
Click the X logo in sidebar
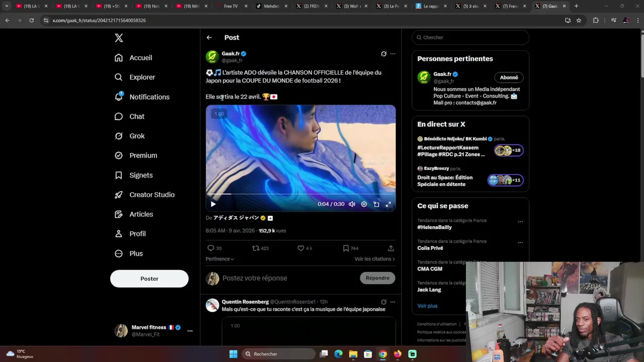click(119, 38)
